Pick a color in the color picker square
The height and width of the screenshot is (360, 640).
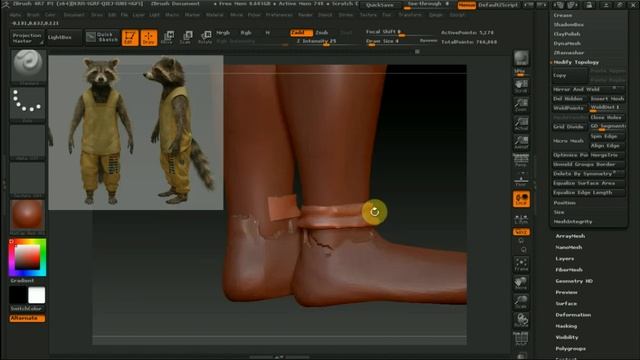(27, 257)
